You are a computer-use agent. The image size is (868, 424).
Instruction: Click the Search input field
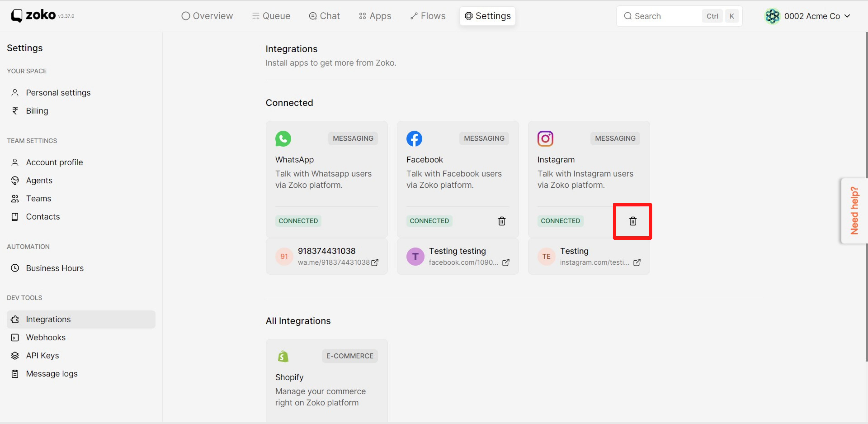coord(679,16)
